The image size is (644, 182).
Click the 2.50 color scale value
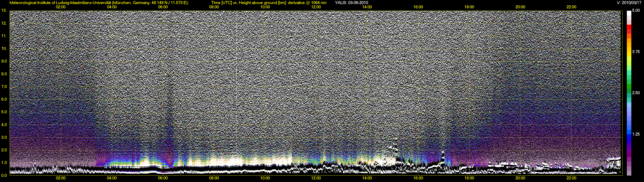(636, 93)
